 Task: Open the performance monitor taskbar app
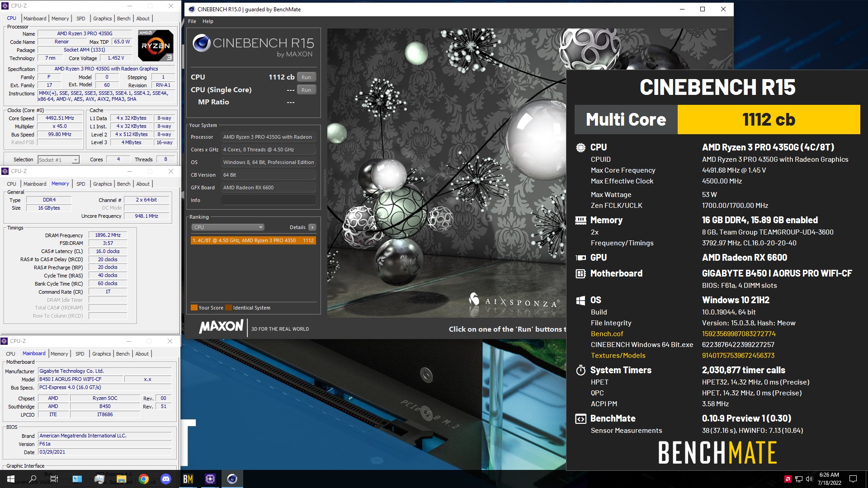pos(99,479)
